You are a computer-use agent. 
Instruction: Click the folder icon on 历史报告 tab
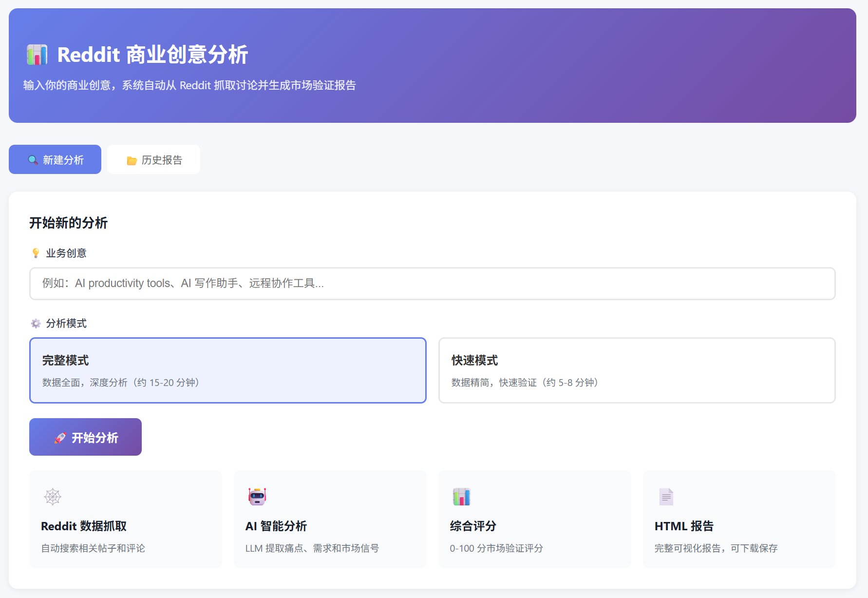tap(132, 160)
